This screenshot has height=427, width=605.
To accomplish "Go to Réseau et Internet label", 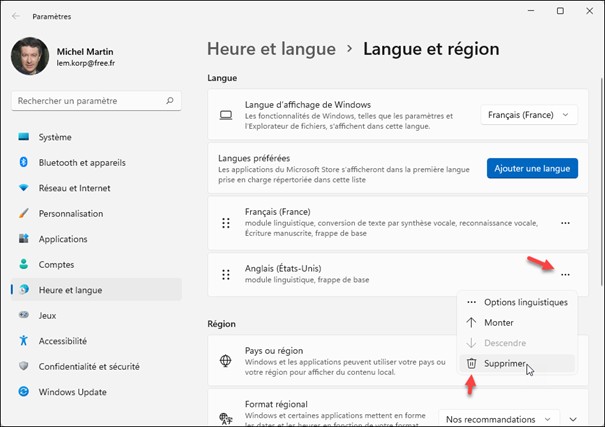I will (x=74, y=188).
